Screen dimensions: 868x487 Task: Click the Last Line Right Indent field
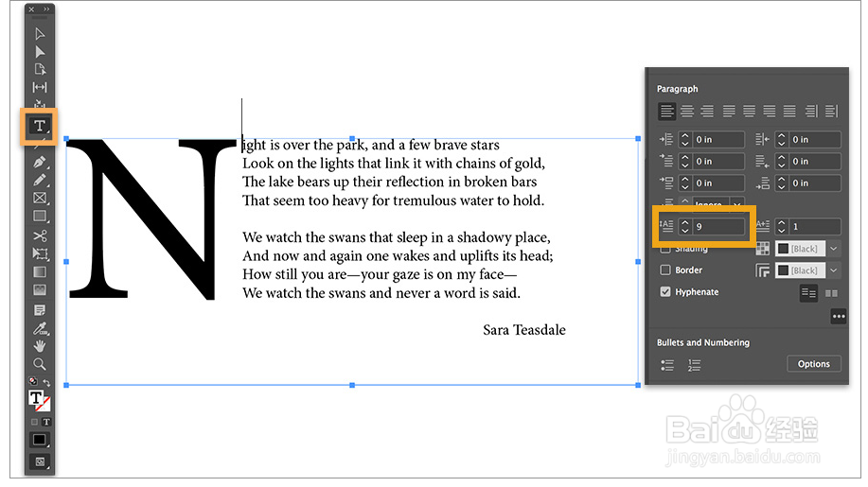(x=815, y=162)
